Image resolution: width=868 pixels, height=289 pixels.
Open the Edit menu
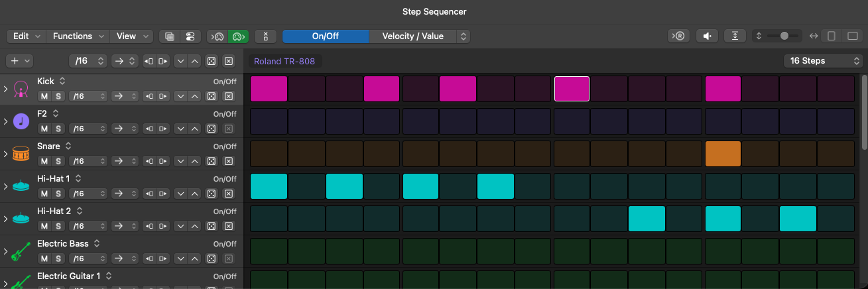[x=25, y=36]
